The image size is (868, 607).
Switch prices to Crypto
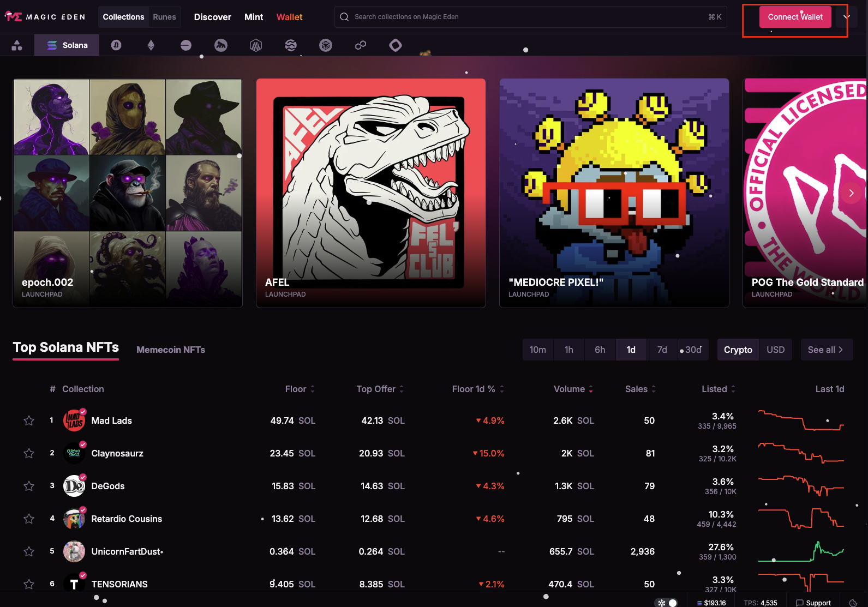(x=738, y=350)
